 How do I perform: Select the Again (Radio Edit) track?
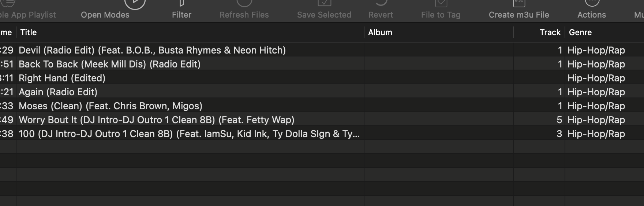(58, 92)
